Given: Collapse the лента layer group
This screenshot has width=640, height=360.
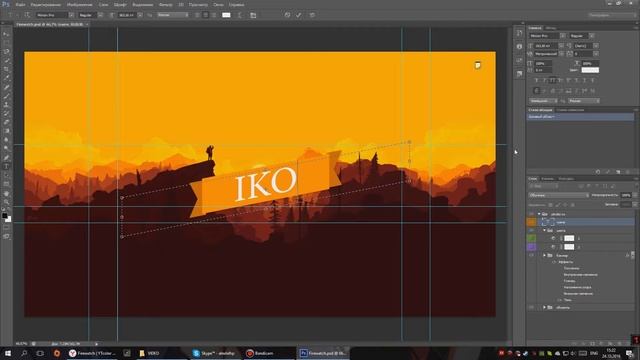Looking at the screenshot, I should [544, 231].
